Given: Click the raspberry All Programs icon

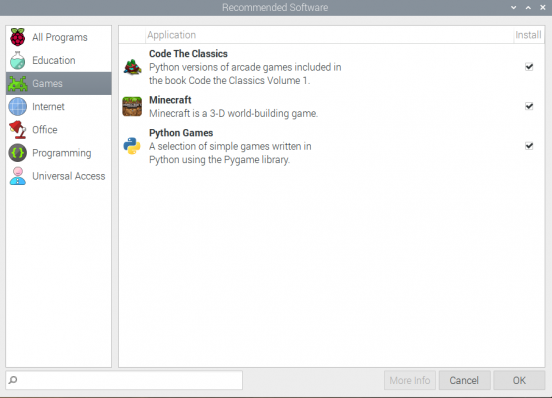Looking at the screenshot, I should 18,37.
